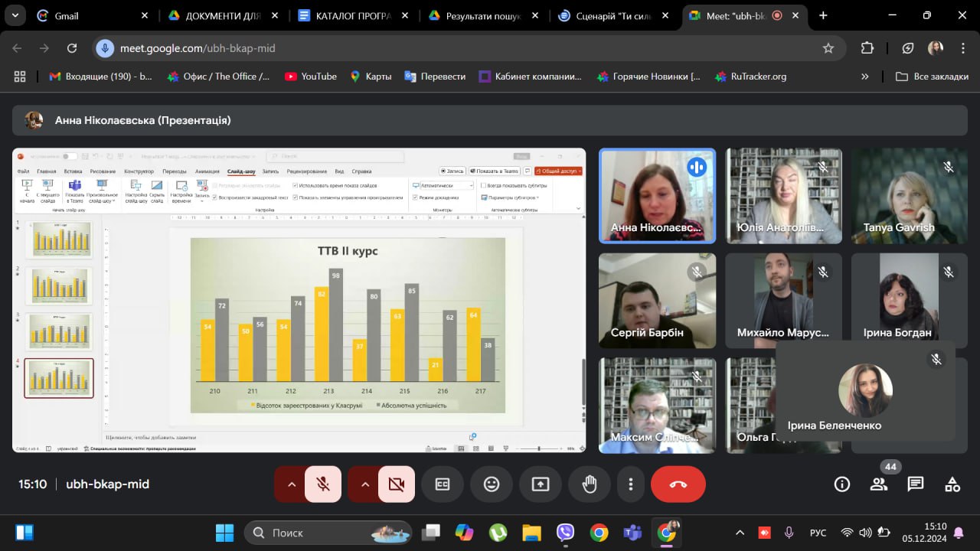The width and height of the screenshot is (980, 551).
Task: Open meeting details info icon
Action: click(842, 484)
